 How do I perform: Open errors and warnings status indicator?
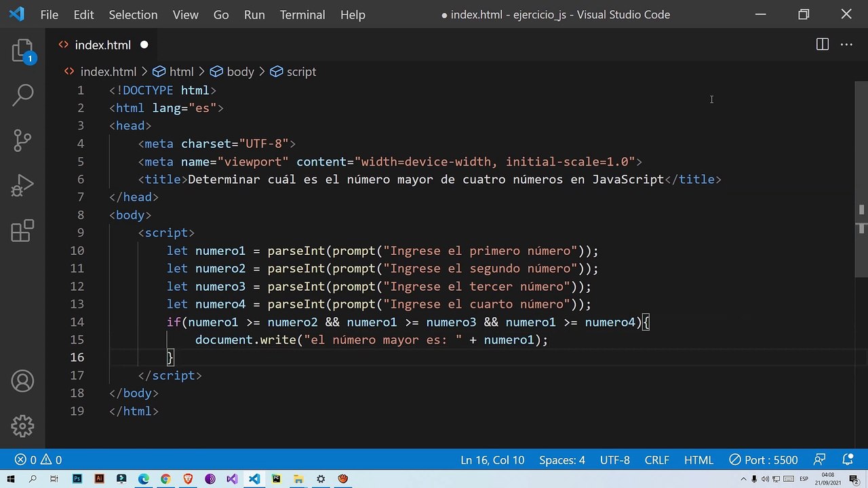click(39, 460)
